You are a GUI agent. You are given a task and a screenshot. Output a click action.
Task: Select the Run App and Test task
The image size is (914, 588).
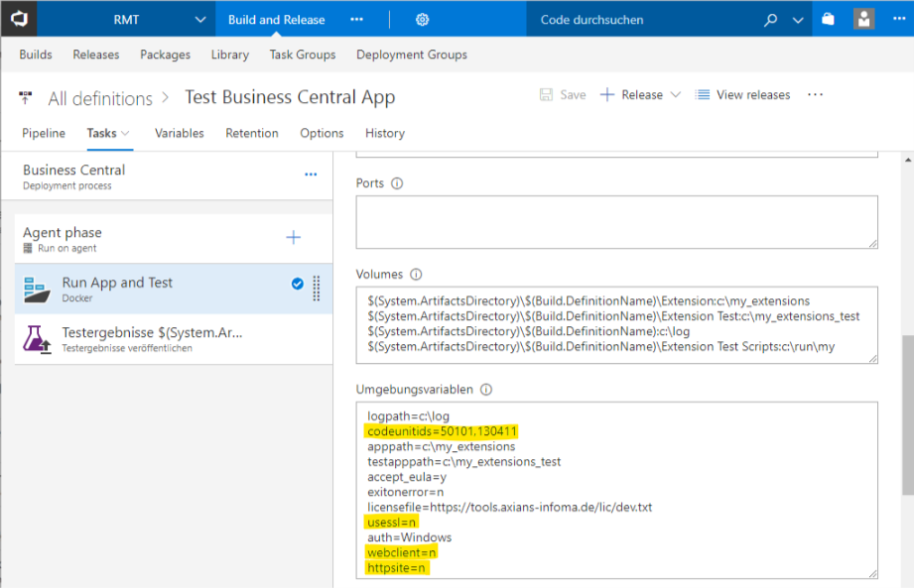tap(174, 289)
